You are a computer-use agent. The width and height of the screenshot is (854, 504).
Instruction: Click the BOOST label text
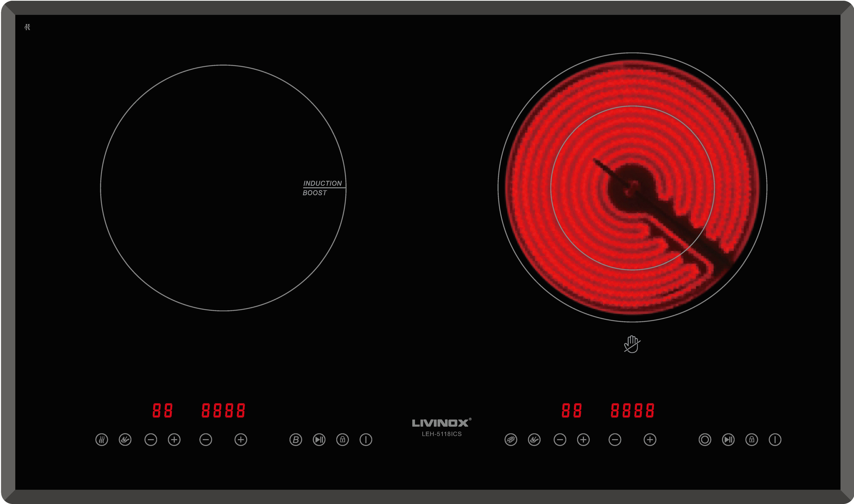click(315, 193)
